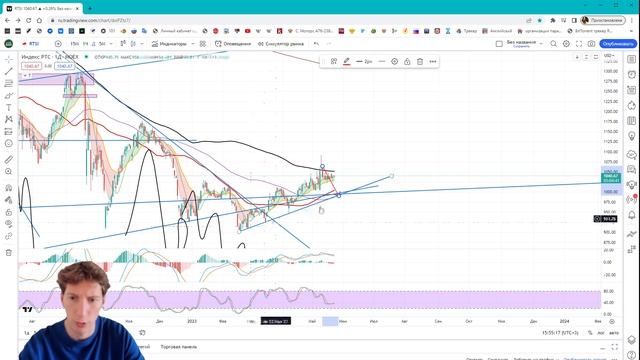Open notifications bell in right sidebar

(x=631, y=215)
